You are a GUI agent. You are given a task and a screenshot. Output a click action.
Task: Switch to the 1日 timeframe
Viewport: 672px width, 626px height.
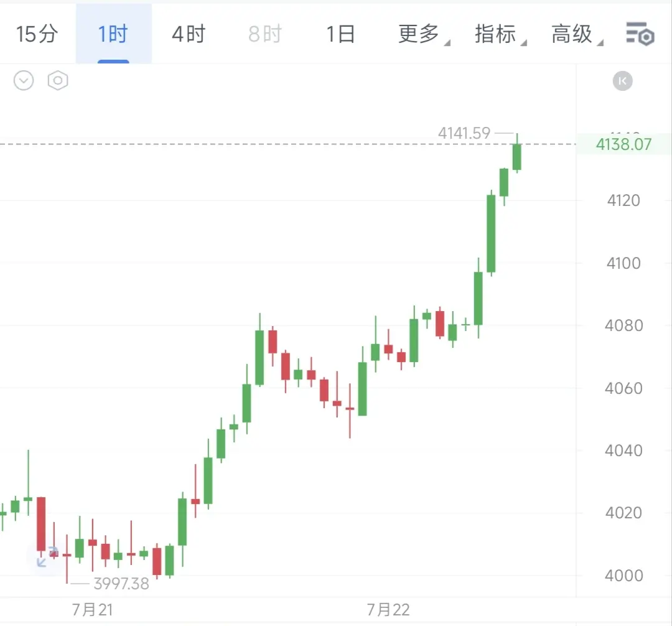tap(341, 34)
